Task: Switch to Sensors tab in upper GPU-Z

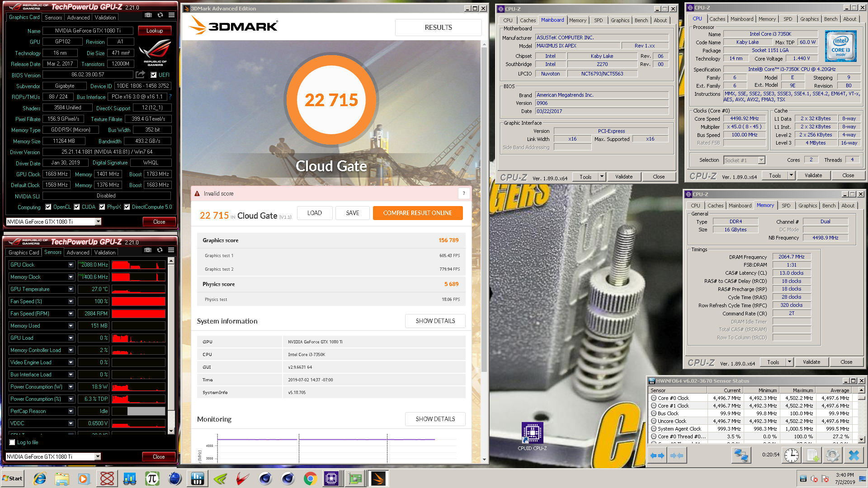Action: coord(53,17)
